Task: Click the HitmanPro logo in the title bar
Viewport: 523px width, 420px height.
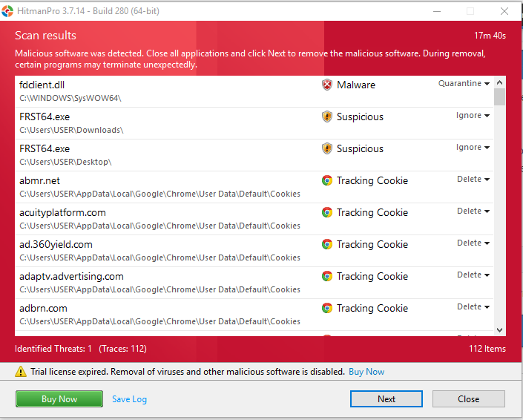Action: [x=7, y=11]
